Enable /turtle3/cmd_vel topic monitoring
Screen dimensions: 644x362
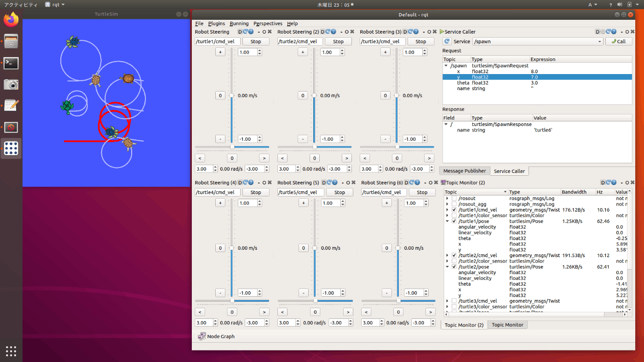[x=454, y=301]
